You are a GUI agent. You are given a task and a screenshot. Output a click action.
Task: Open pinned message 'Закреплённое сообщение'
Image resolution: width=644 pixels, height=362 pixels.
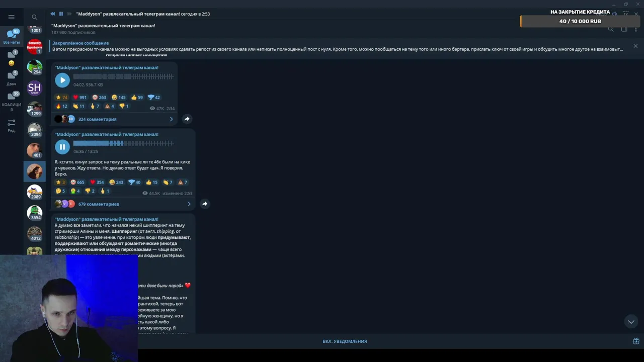337,46
